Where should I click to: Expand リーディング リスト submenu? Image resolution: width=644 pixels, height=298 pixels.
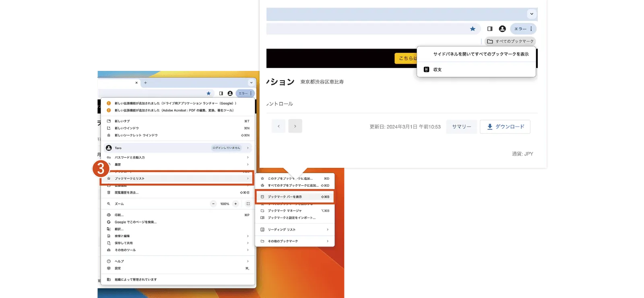(x=295, y=230)
